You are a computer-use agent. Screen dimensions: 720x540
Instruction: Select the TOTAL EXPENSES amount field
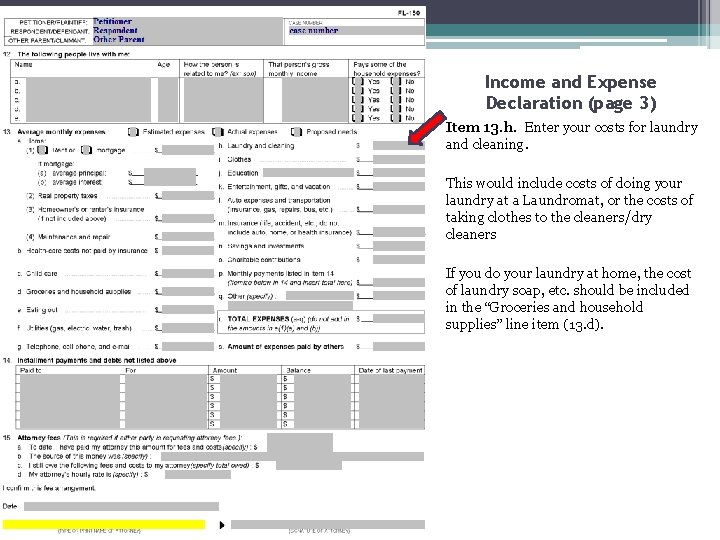[399, 319]
